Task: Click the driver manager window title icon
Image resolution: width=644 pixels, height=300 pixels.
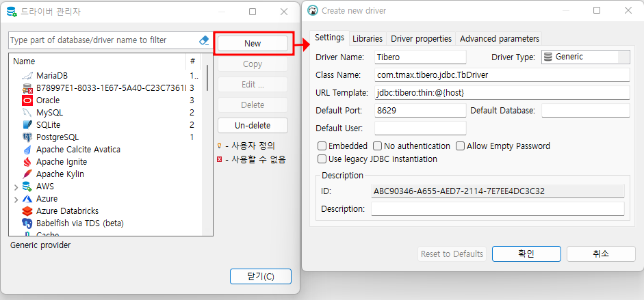Action: point(12,12)
